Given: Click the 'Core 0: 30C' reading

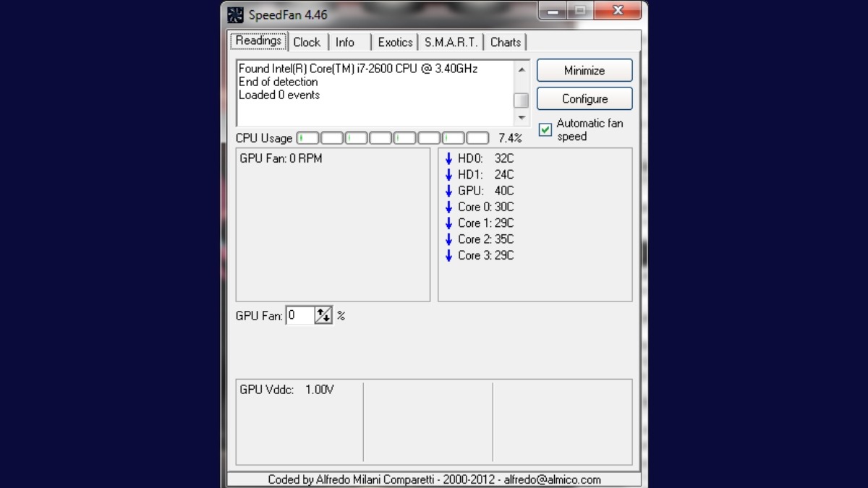Looking at the screenshot, I should pyautogui.click(x=486, y=207).
